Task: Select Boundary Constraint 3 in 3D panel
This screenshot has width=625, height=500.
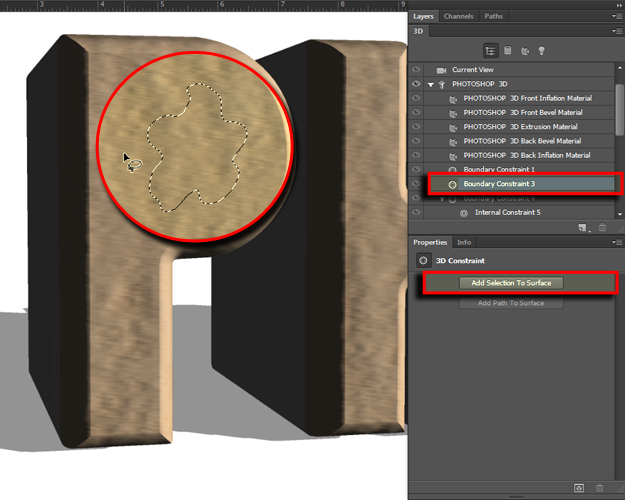Action: coord(498,184)
